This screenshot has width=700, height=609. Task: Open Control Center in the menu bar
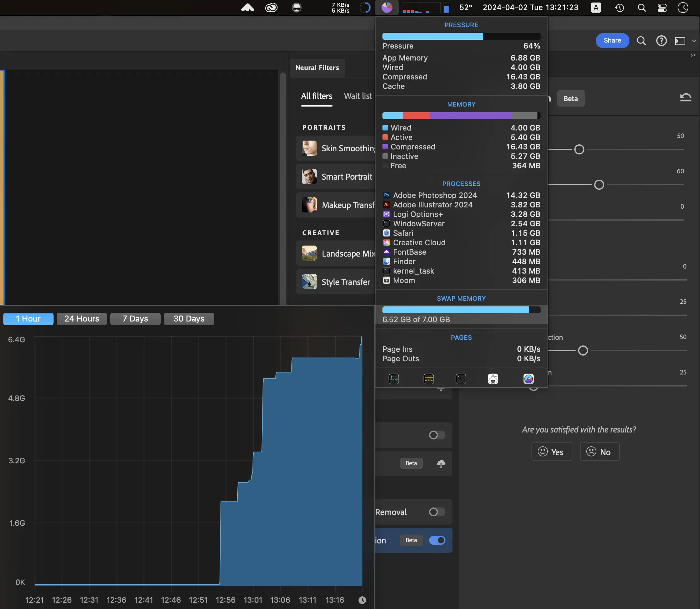point(662,8)
